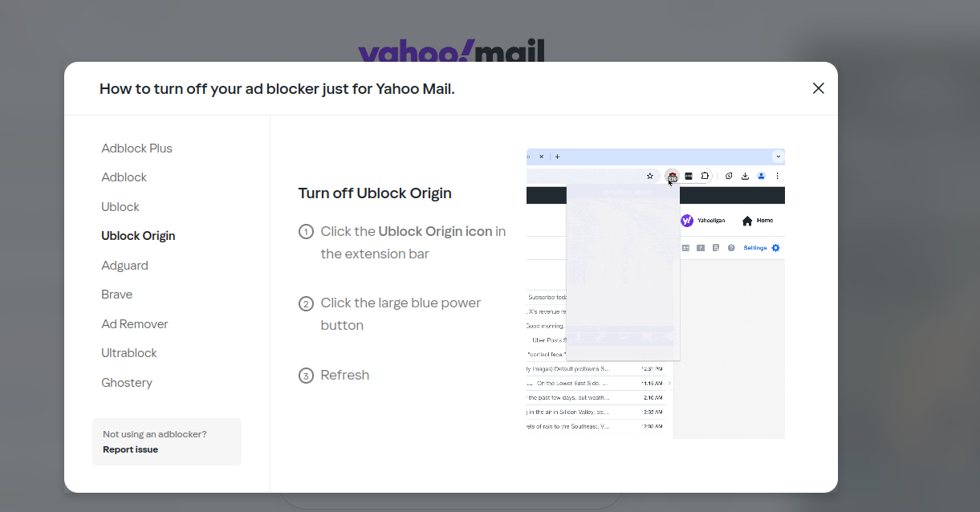Show instructions for Adguard

coord(124,266)
